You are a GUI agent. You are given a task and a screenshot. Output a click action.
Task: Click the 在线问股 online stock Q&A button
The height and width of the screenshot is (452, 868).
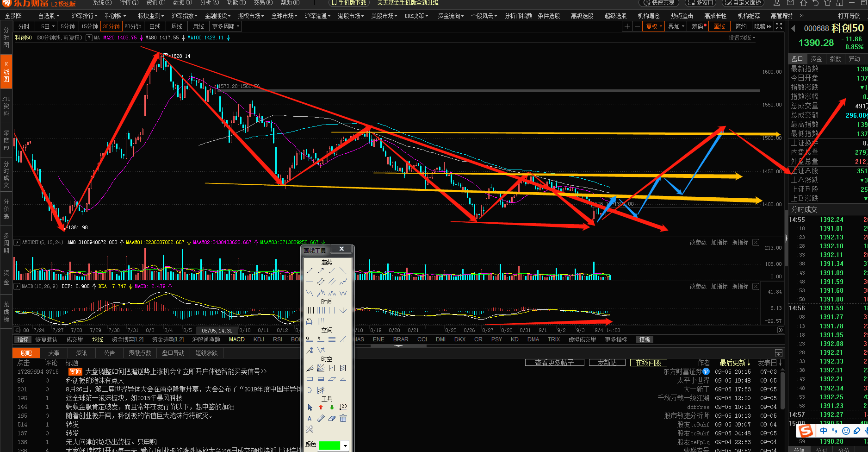pos(648,363)
